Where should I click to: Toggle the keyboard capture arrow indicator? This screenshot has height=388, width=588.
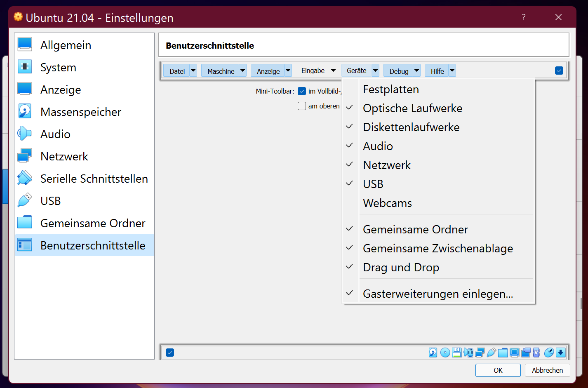pos(560,353)
